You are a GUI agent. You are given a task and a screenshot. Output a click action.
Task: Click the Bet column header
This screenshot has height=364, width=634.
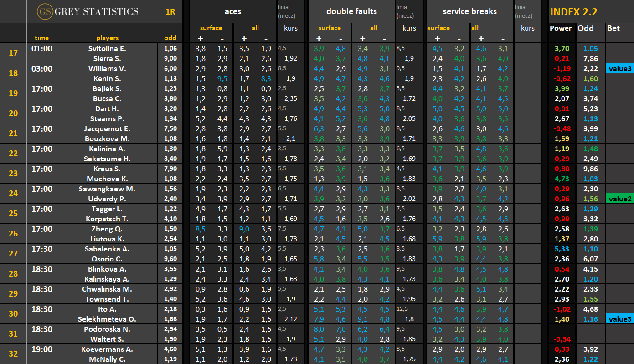pos(613,28)
